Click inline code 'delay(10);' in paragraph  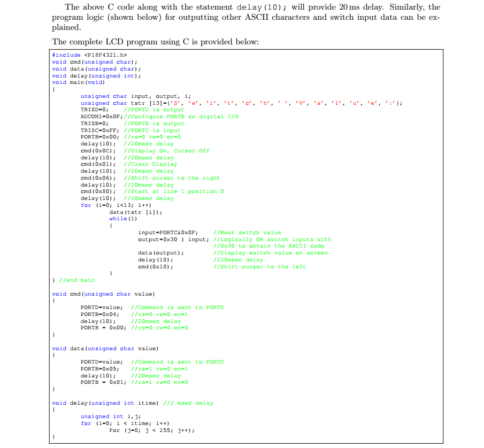coord(262,7)
